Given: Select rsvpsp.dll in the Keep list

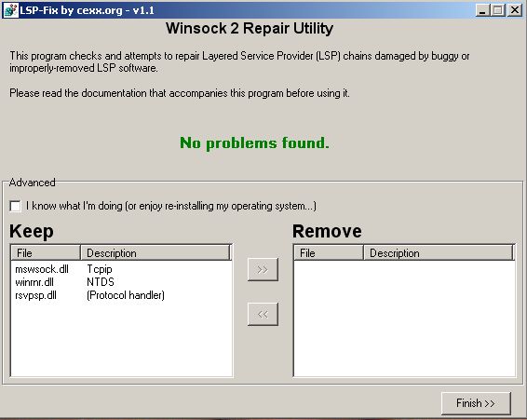Looking at the screenshot, I should point(36,295).
